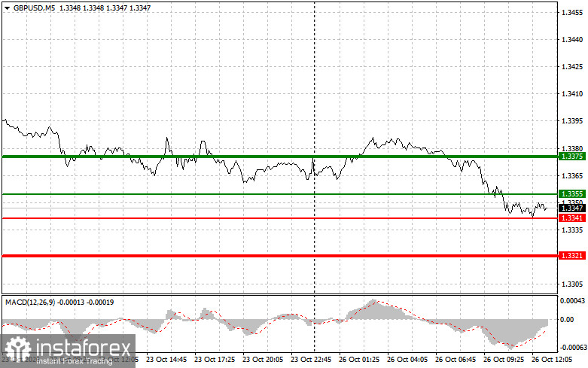588x368 pixels.
Task: Click the MACD(12,26,9) indicator label
Action: (29, 303)
